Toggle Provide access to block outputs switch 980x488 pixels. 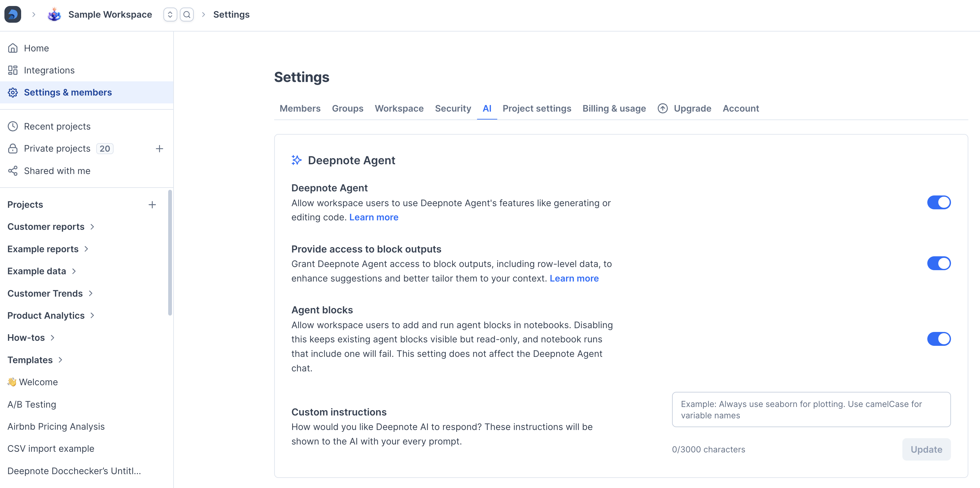click(939, 263)
